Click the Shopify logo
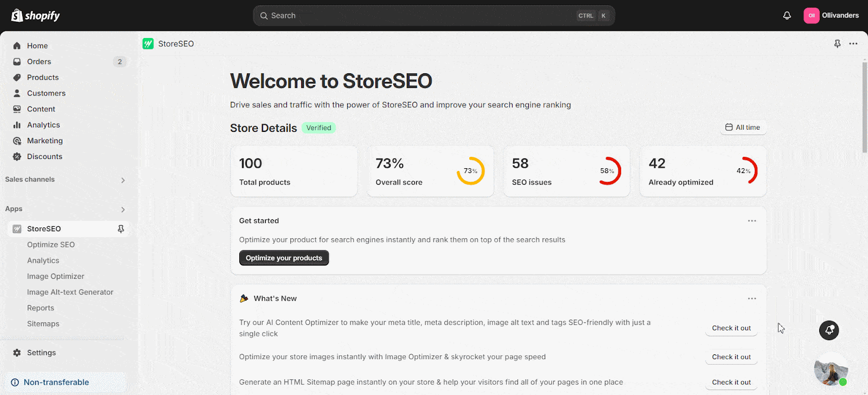Image resolution: width=868 pixels, height=395 pixels. [x=35, y=15]
